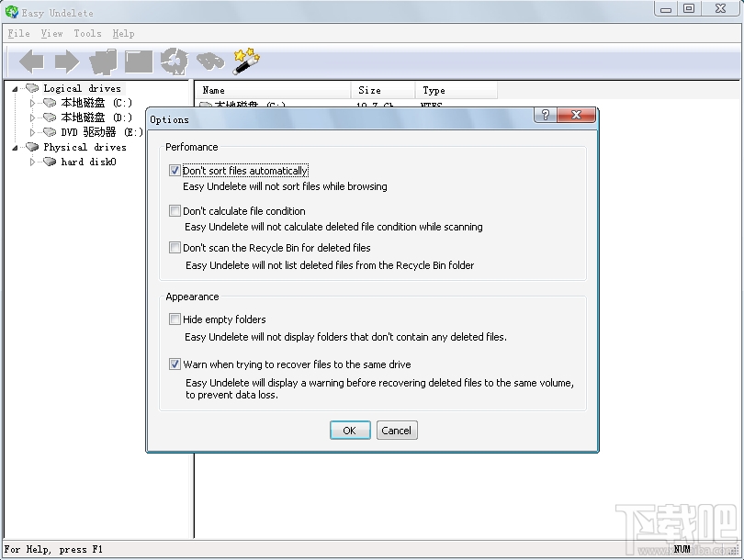The height and width of the screenshot is (560, 744).
Task: Click the link-shaped toolbar icon
Action: pos(209,61)
